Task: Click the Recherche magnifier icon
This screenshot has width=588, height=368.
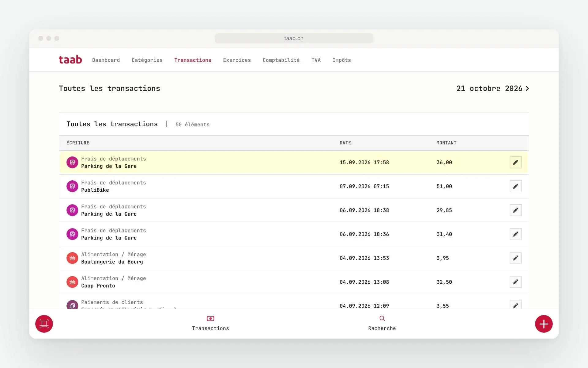Action: coord(382,318)
